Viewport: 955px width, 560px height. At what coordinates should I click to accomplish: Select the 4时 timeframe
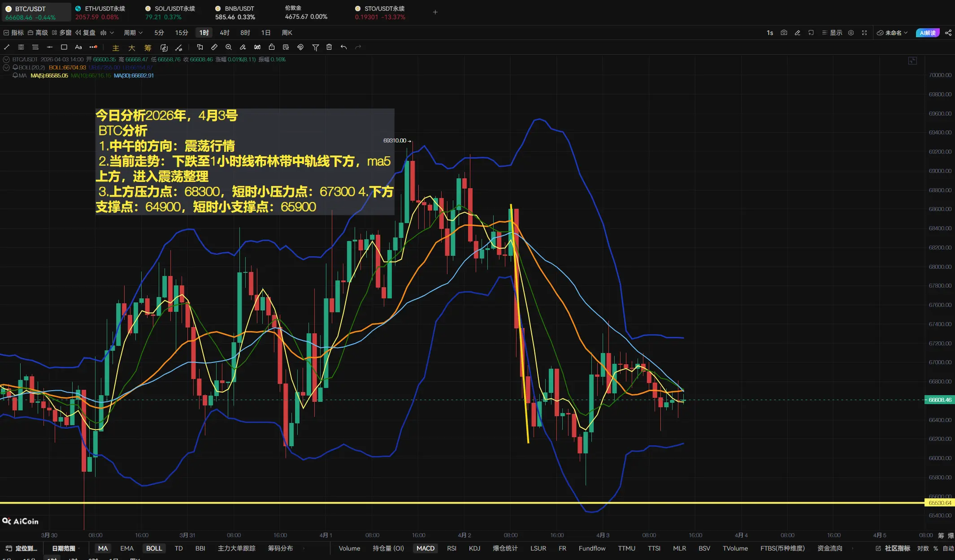pos(225,33)
